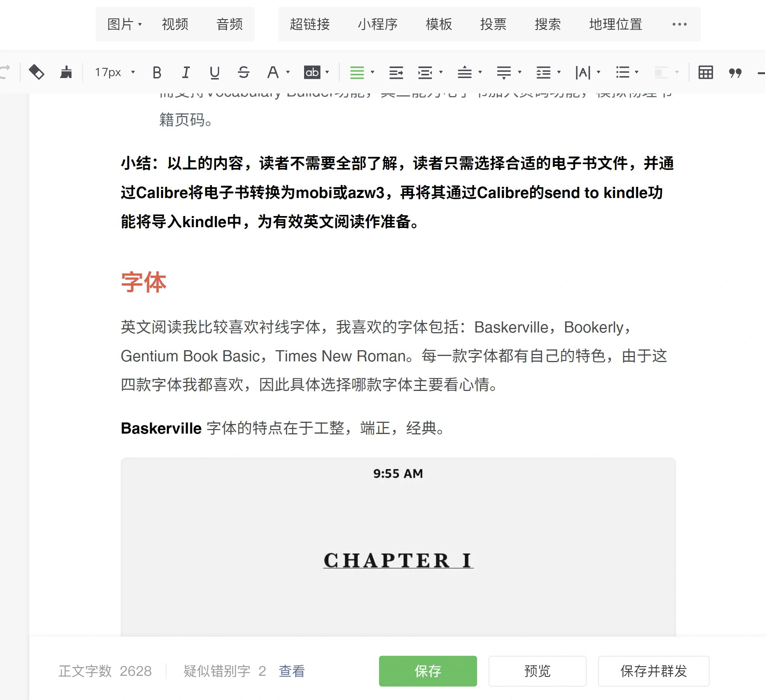Click the CHAPTER I screenshot image

pyautogui.click(x=398, y=547)
